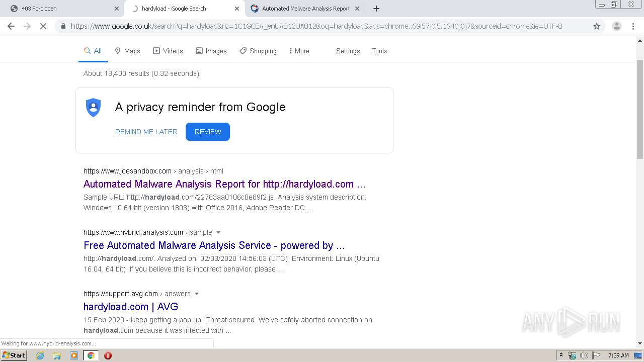Close the 403 Forbidden tab

116,9
